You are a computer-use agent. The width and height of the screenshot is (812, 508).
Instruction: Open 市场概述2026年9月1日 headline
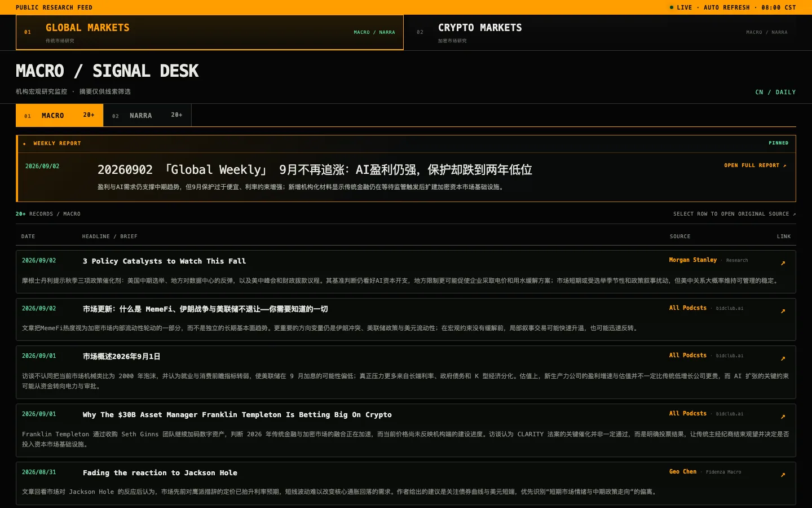coord(122,357)
